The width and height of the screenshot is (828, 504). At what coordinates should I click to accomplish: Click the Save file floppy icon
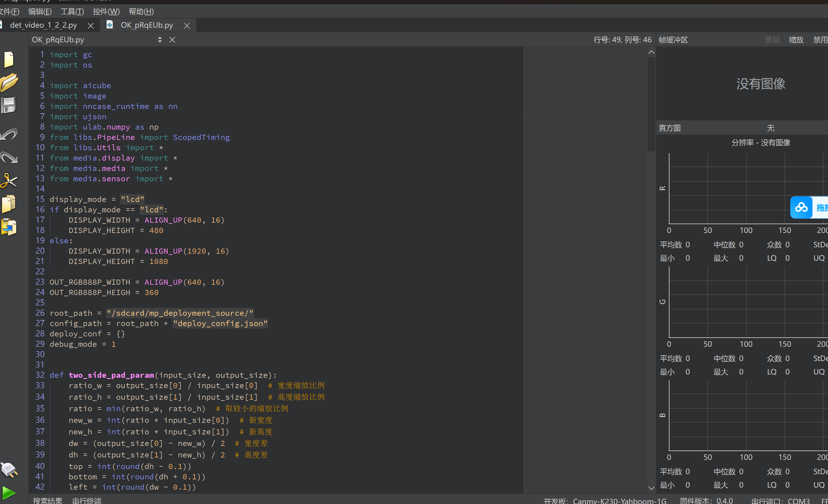9,106
